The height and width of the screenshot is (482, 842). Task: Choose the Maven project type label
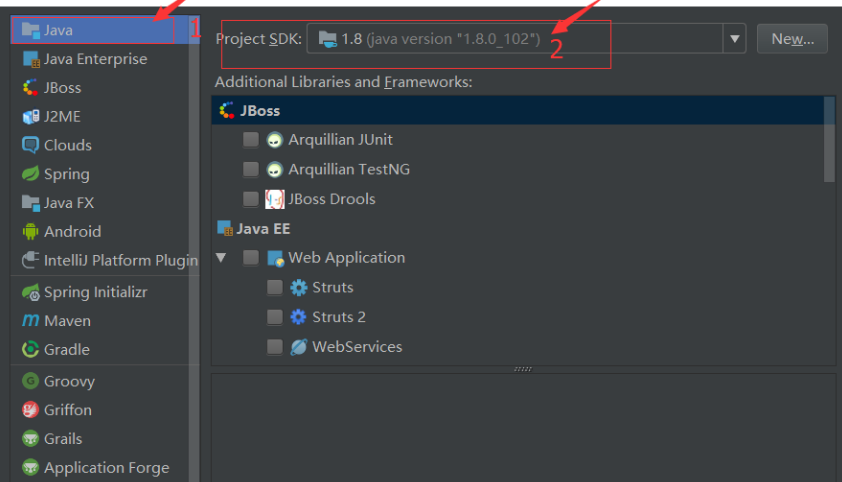67,321
